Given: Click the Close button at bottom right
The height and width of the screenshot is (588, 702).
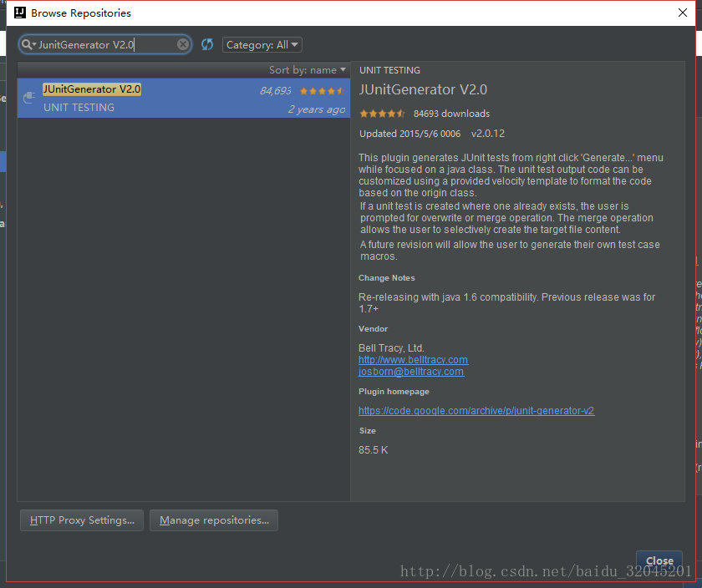Looking at the screenshot, I should (x=659, y=560).
